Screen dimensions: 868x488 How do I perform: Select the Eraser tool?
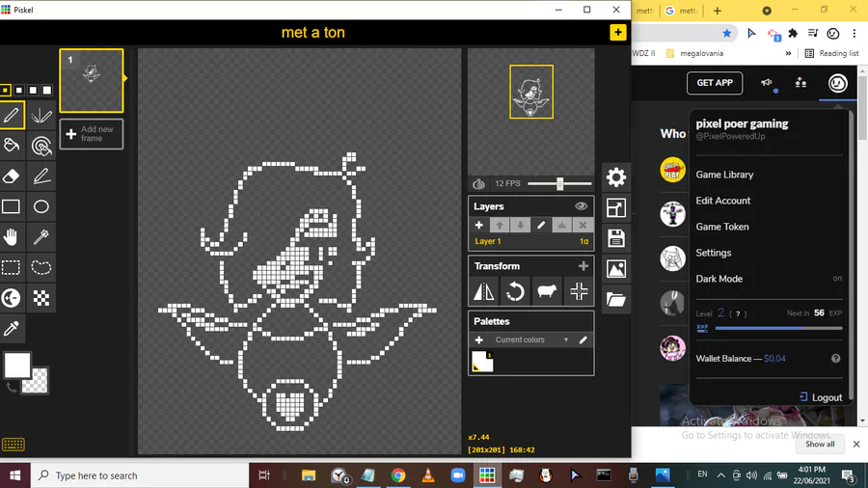click(x=11, y=176)
